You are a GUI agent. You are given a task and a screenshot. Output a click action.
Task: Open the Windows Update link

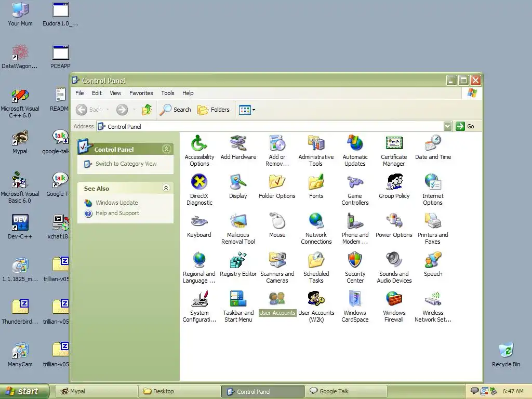(117, 203)
